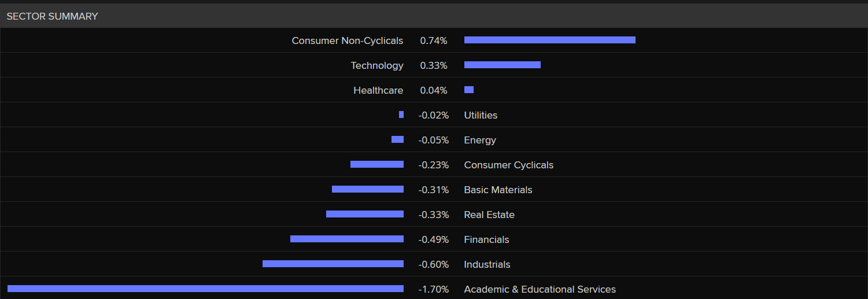Screen dimensions: 868x299
Task: Click the -0.23% Consumer Cyclicals value
Action: point(434,165)
